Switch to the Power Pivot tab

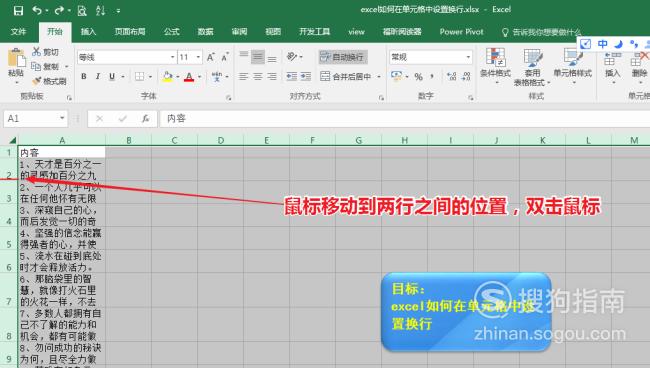tap(461, 31)
